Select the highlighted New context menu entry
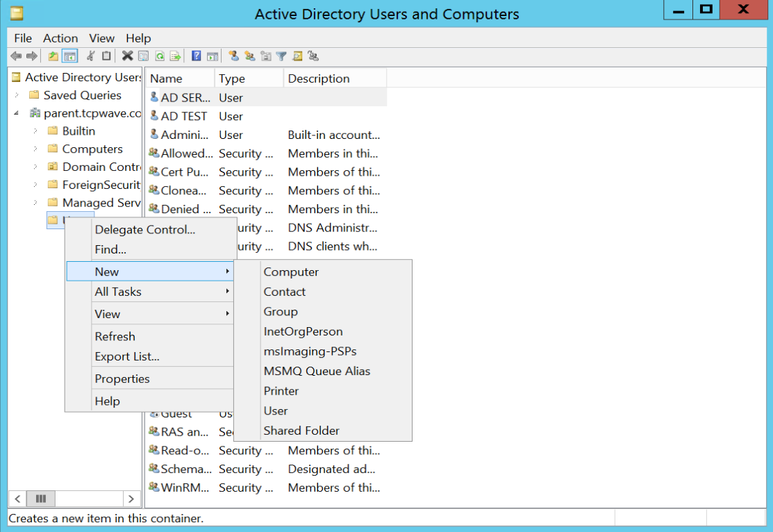The image size is (773, 532). click(x=149, y=272)
